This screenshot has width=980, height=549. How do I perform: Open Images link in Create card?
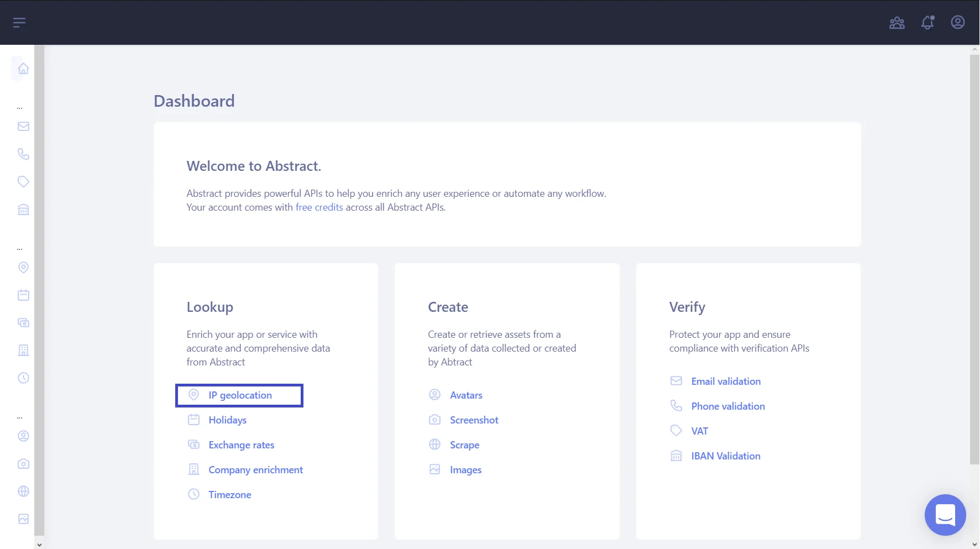tap(465, 470)
